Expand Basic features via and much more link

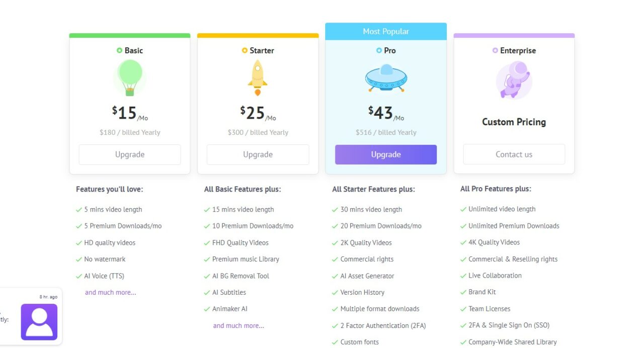[x=110, y=292]
